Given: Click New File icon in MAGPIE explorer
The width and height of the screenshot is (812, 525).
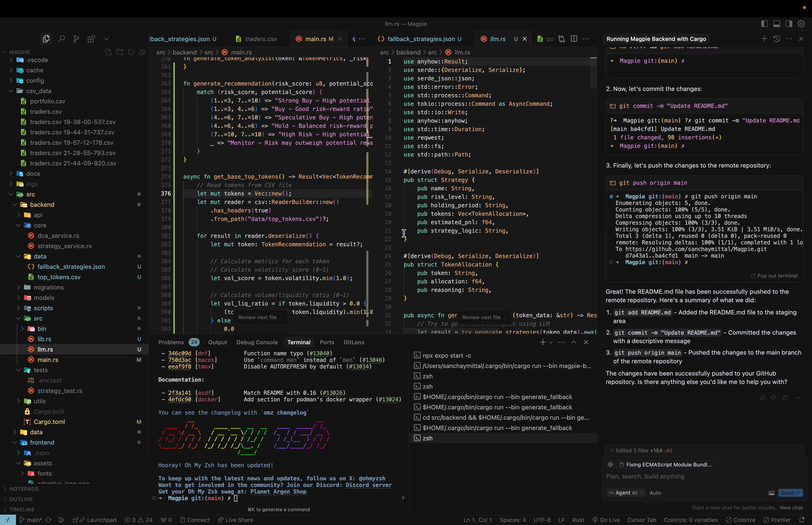Looking at the screenshot, I should tap(108, 52).
